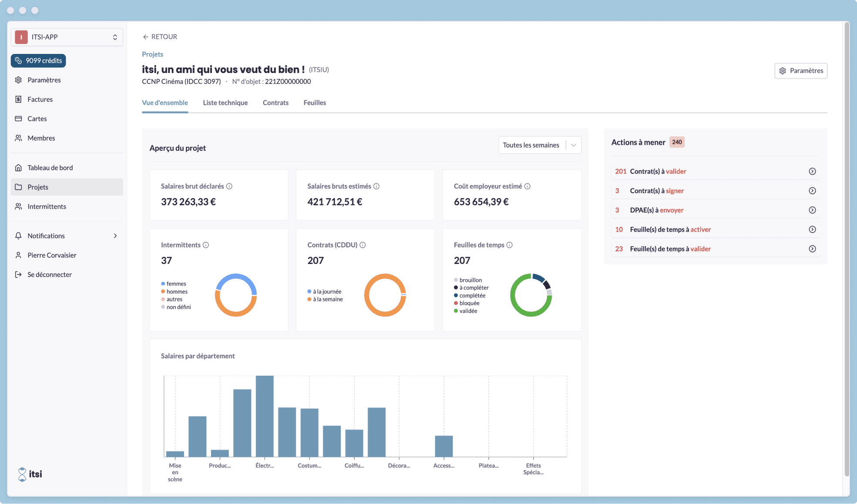Click the info icon next to Salaires brut déclarés

pos(230,186)
